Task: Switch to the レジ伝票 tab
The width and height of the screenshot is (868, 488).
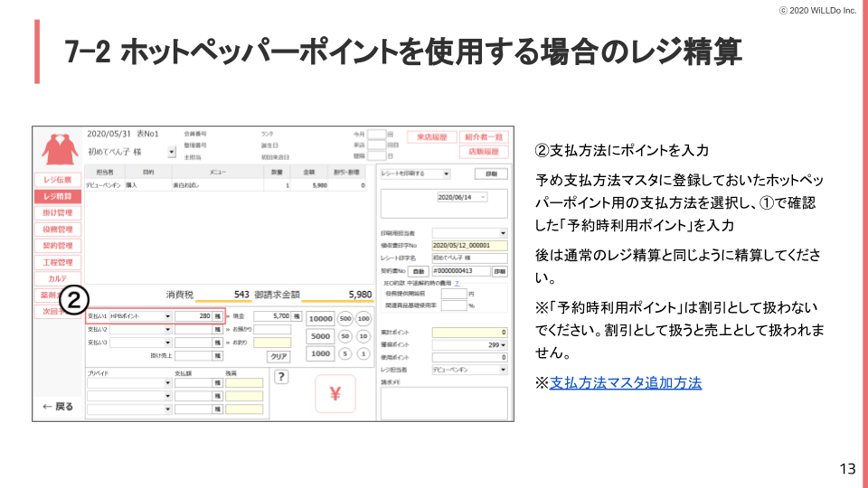Action: tap(58, 180)
